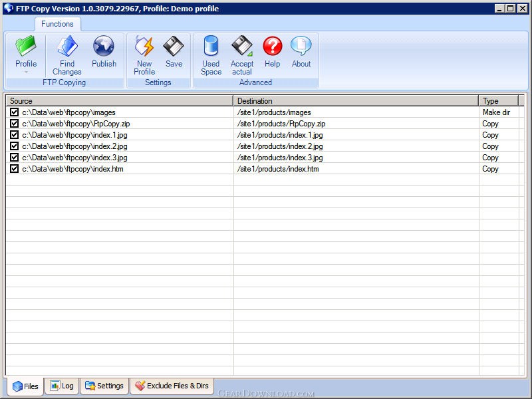
Task: Toggle the index.3.jpg row checkbox
Action: pyautogui.click(x=14, y=158)
